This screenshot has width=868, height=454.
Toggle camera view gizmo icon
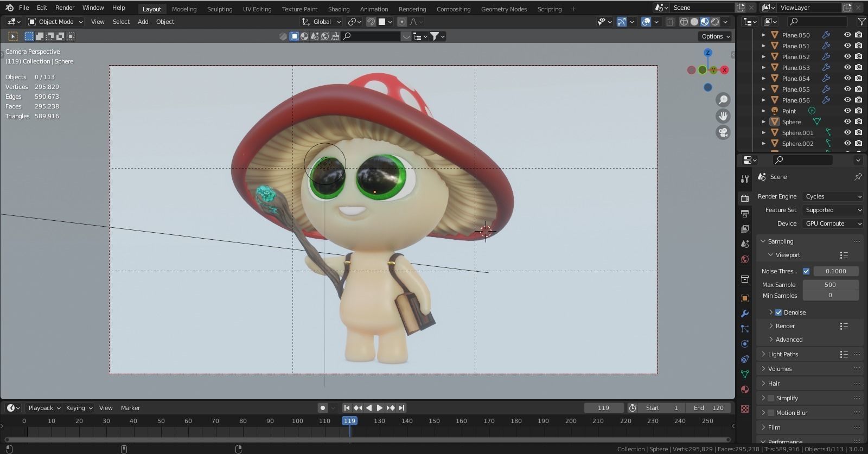pos(723,132)
